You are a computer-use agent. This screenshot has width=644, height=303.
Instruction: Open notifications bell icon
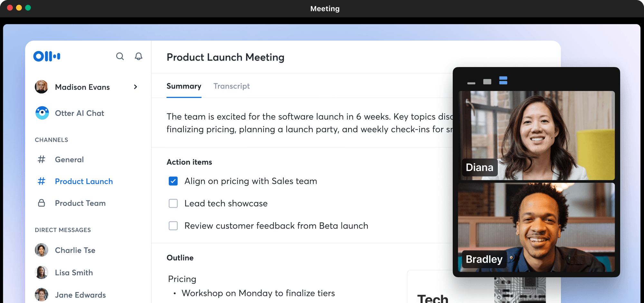[138, 56]
